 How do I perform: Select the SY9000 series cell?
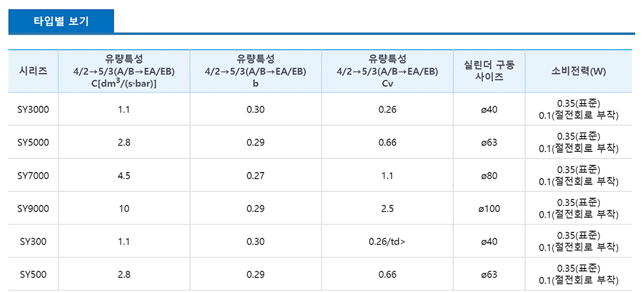click(33, 209)
